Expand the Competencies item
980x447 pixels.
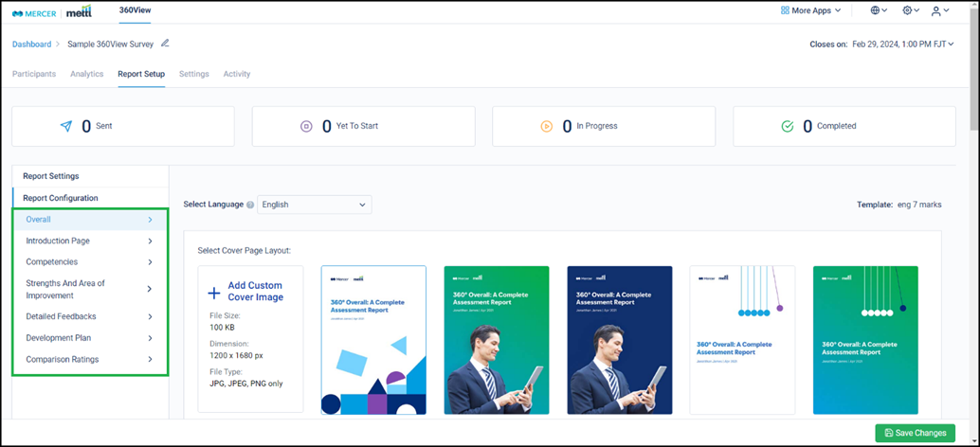[x=90, y=262]
